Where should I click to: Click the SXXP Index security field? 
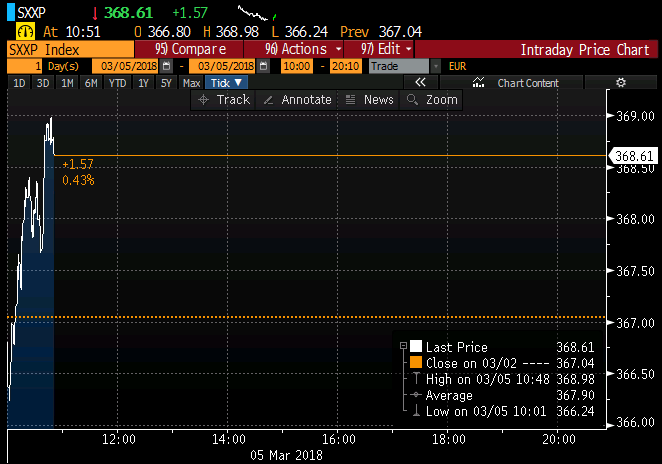point(68,48)
